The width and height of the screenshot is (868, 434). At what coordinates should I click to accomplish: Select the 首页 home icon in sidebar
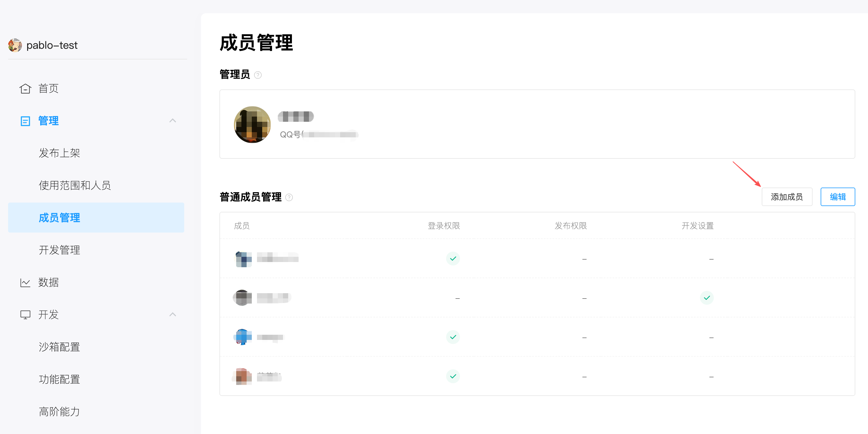25,88
